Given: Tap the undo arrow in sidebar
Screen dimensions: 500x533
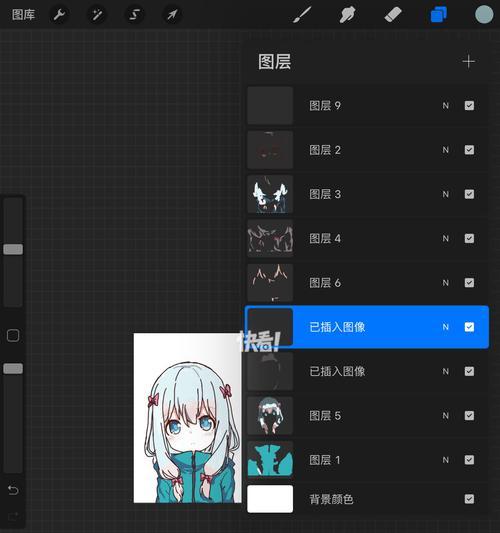Looking at the screenshot, I should (13, 490).
